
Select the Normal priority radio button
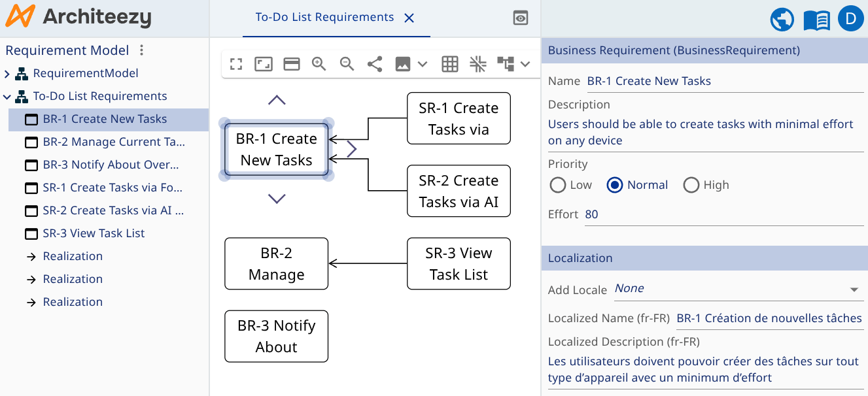[615, 186]
